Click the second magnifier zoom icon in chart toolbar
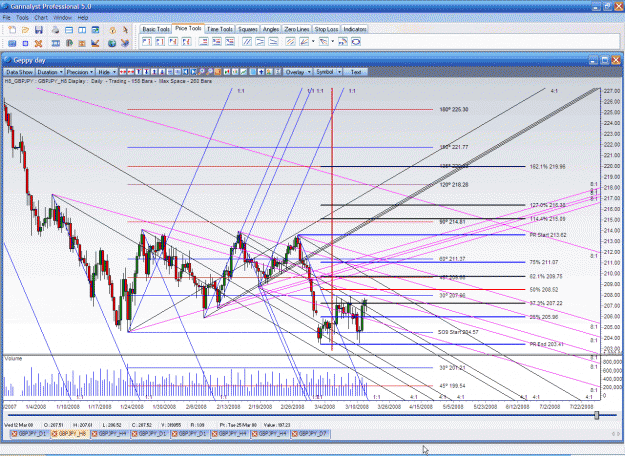The height and width of the screenshot is (456, 625). (x=209, y=72)
